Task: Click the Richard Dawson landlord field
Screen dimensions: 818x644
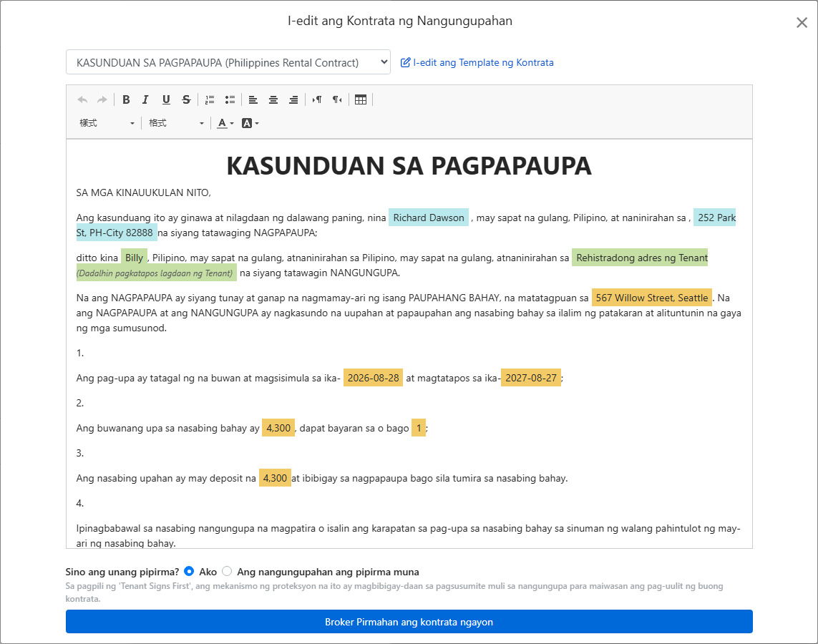Action: (x=428, y=218)
